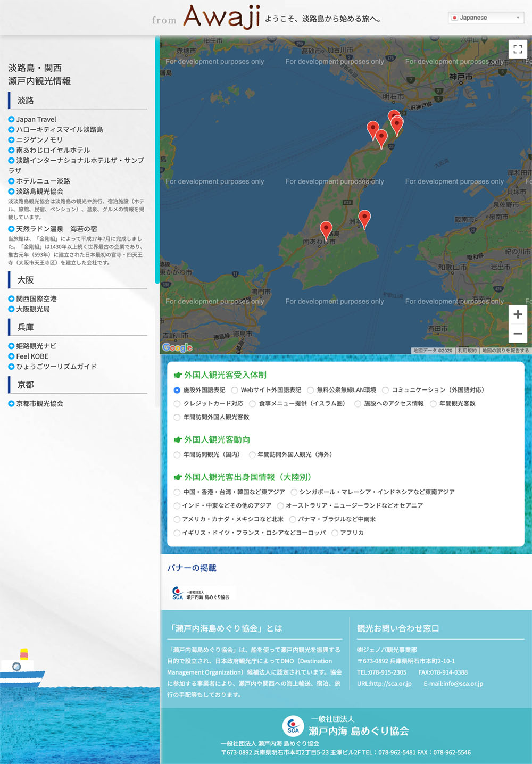Click the Google logo on the map
Image resolution: width=532 pixels, height=764 pixels.
[177, 347]
